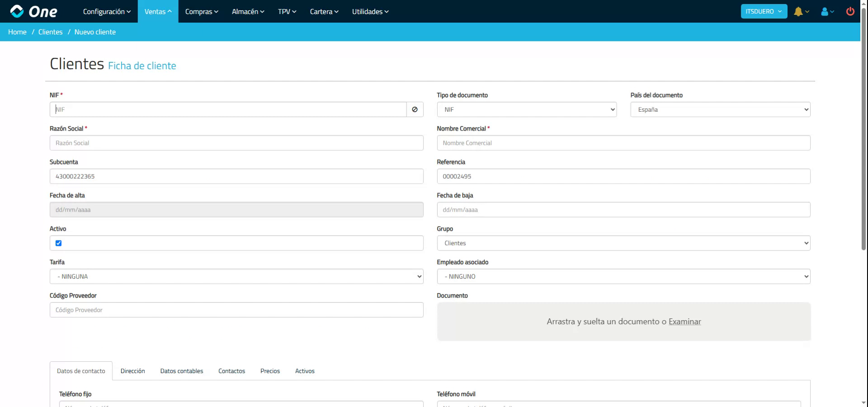
Task: Open the Compras menu
Action: point(201,11)
